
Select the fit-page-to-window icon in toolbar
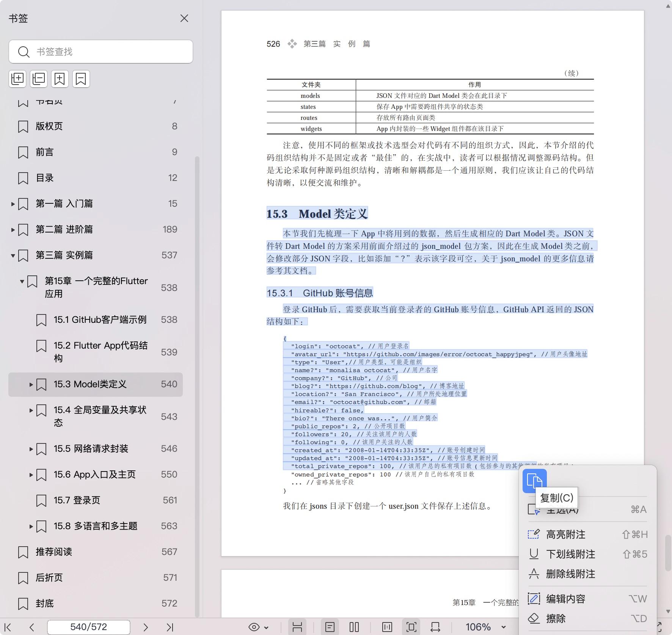click(x=412, y=627)
